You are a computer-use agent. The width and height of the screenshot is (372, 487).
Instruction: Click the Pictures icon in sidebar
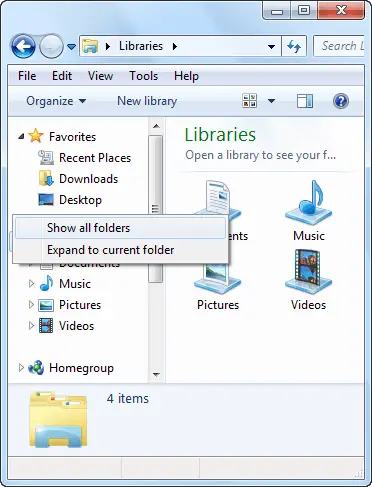46,305
